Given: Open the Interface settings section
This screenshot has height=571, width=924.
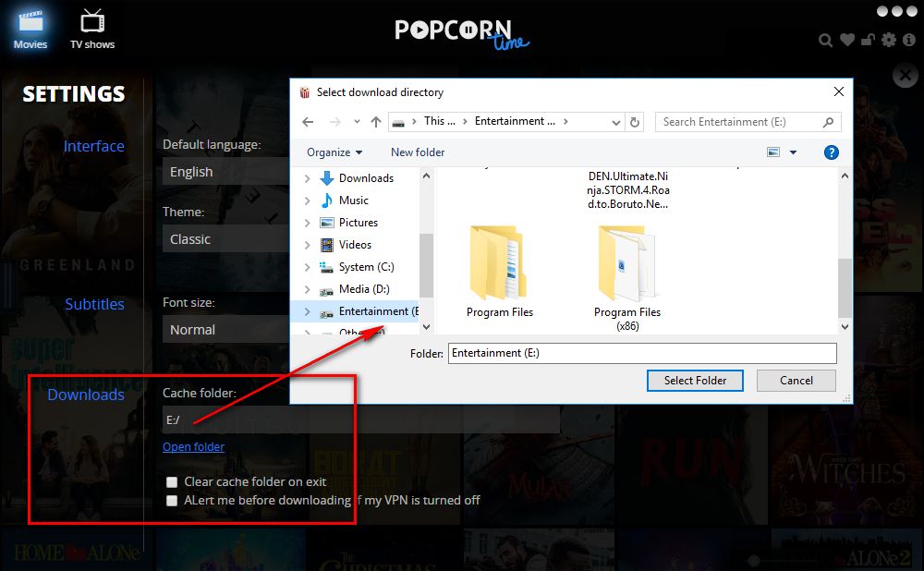Looking at the screenshot, I should [93, 146].
